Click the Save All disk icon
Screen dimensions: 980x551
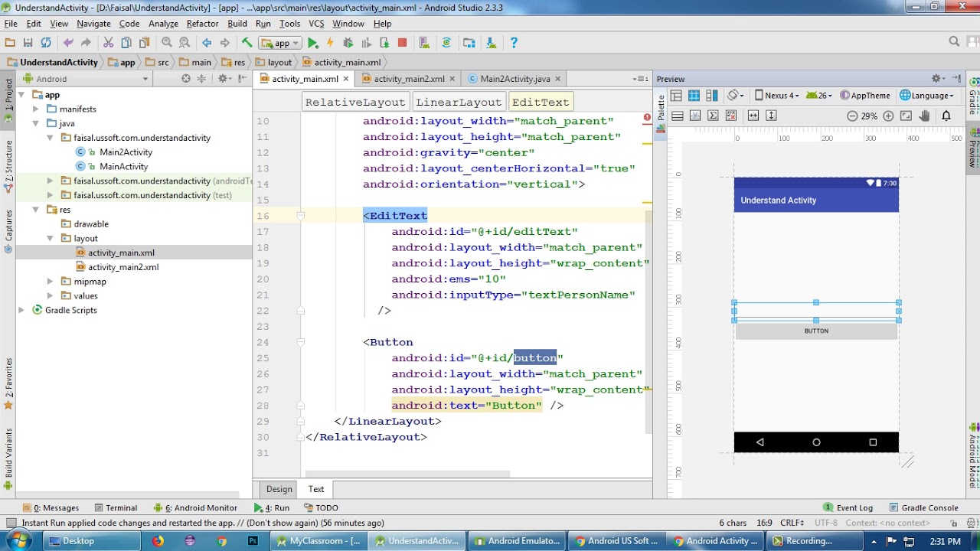pyautogui.click(x=28, y=43)
